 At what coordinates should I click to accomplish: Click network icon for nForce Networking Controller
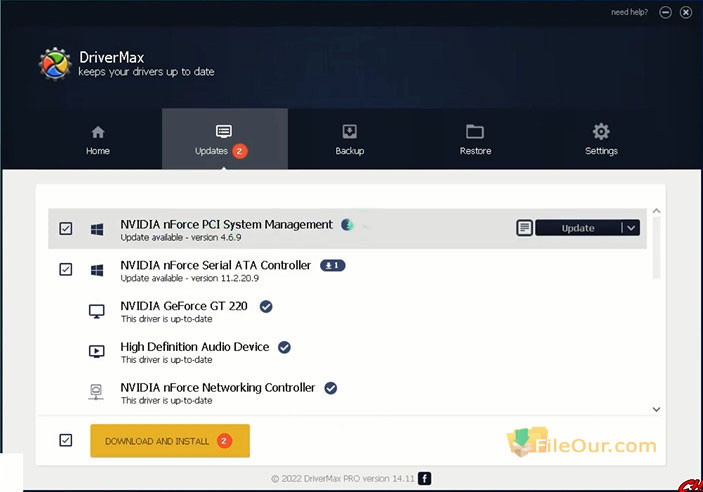pyautogui.click(x=96, y=392)
